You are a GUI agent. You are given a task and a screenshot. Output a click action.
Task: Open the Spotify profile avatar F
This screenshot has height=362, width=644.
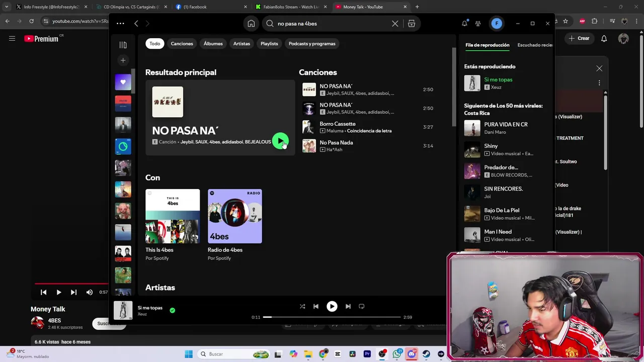[x=497, y=24]
